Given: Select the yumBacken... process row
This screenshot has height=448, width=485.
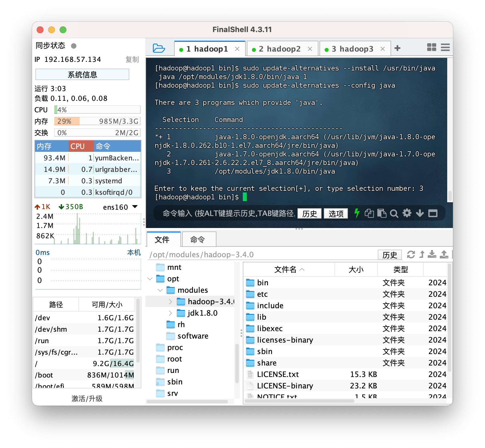Looking at the screenshot, I should (88, 158).
